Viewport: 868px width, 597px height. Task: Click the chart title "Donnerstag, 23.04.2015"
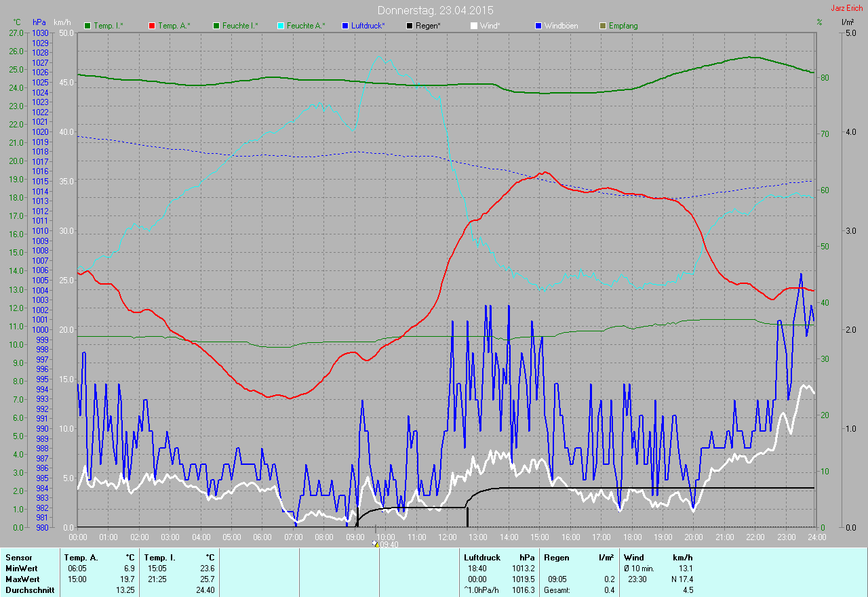tap(435, 10)
